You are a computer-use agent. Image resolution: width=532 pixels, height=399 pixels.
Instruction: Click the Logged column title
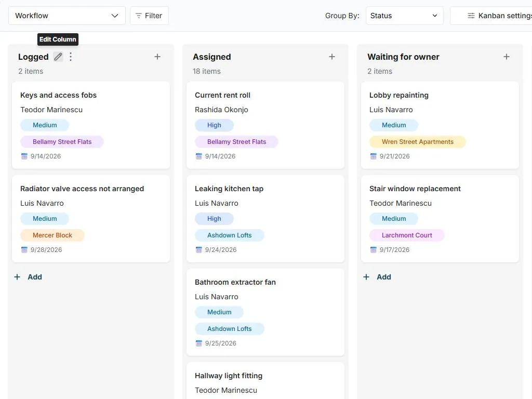33,57
